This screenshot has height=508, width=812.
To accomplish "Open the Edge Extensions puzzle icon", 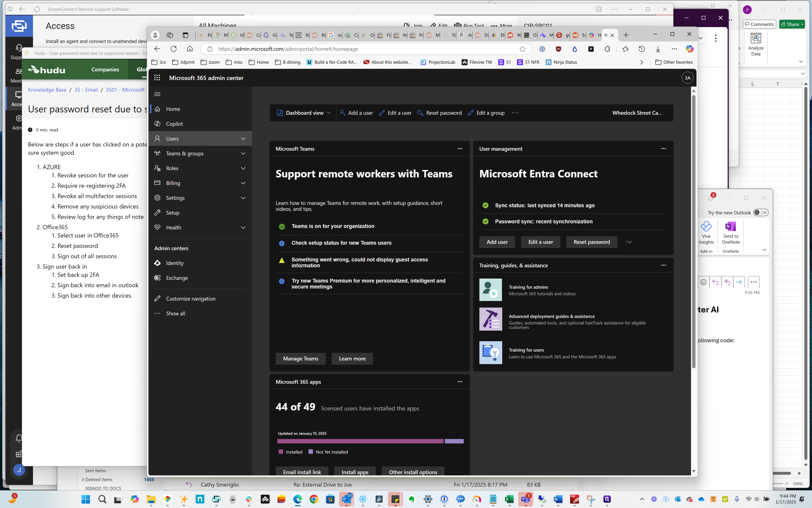I will pos(607,49).
